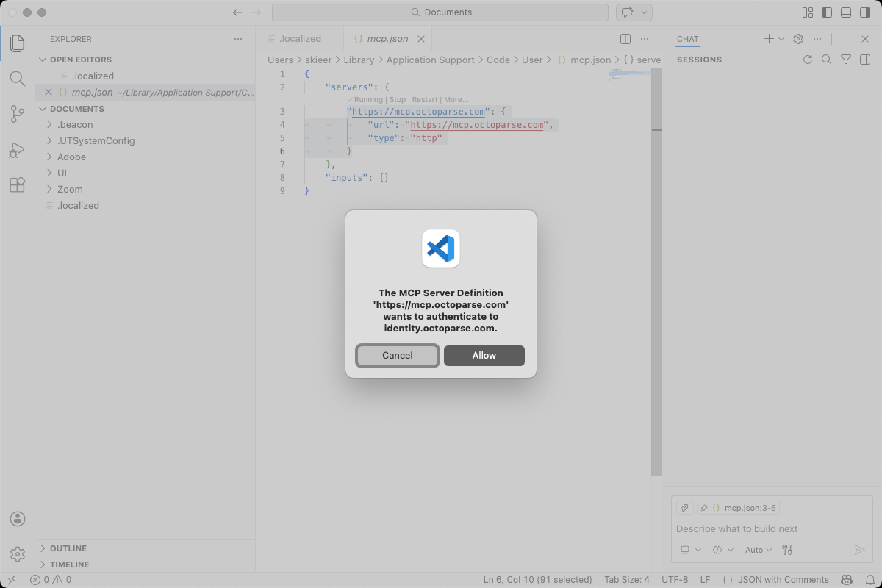
Task: Filter chat sessions
Action: pos(846,60)
